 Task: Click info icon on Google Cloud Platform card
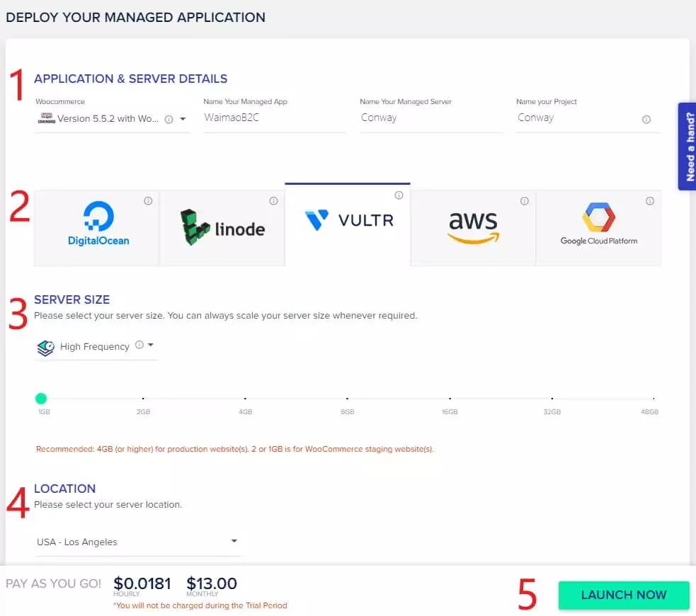click(x=649, y=201)
